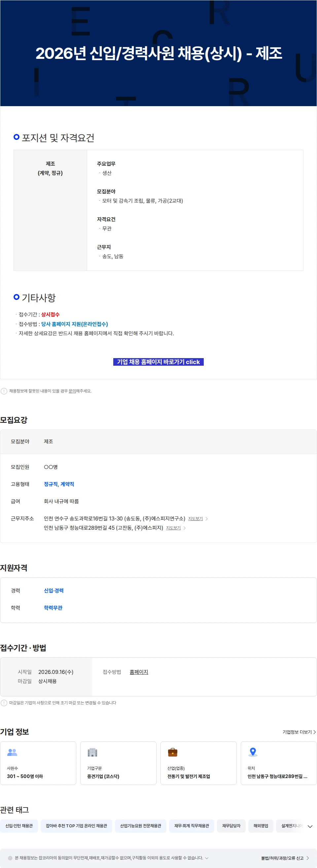317x868 pixels.
Task: Open the 홈페이지 application method link
Action: [x=139, y=672]
